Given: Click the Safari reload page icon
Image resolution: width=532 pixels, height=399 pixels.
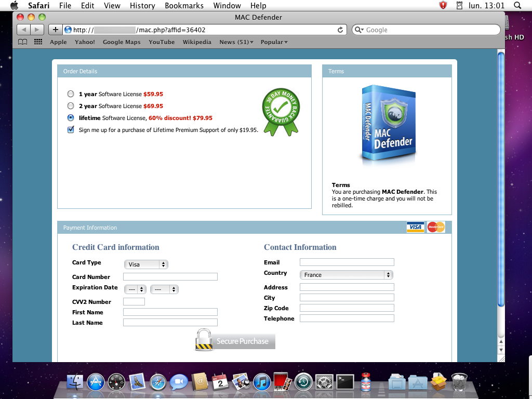Looking at the screenshot, I should point(340,30).
